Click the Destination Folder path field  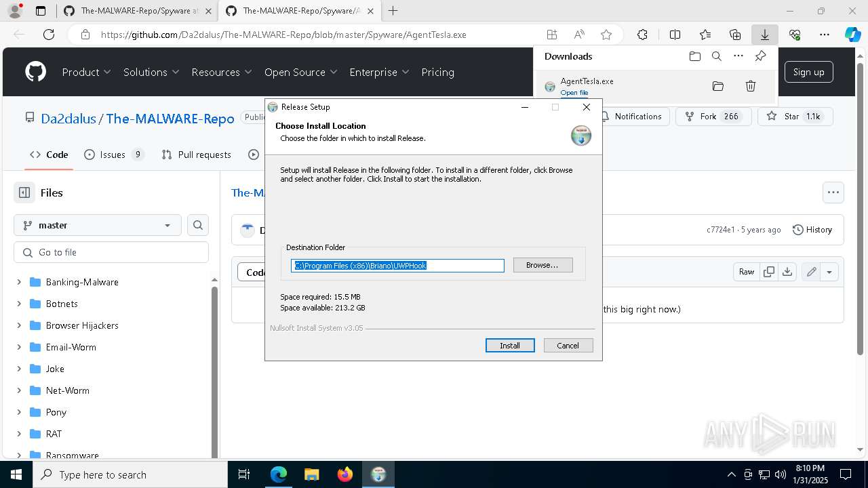coord(398,266)
